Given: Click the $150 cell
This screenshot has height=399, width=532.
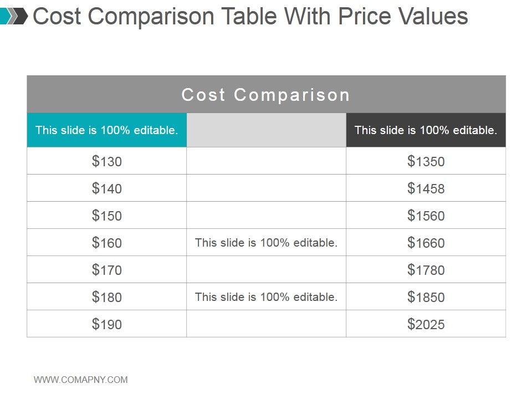Looking at the screenshot, I should (107, 216).
